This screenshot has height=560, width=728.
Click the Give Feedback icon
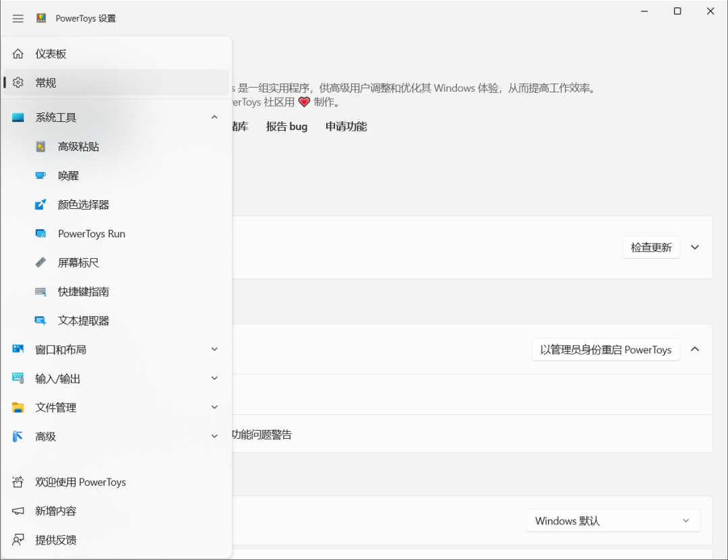(18, 540)
